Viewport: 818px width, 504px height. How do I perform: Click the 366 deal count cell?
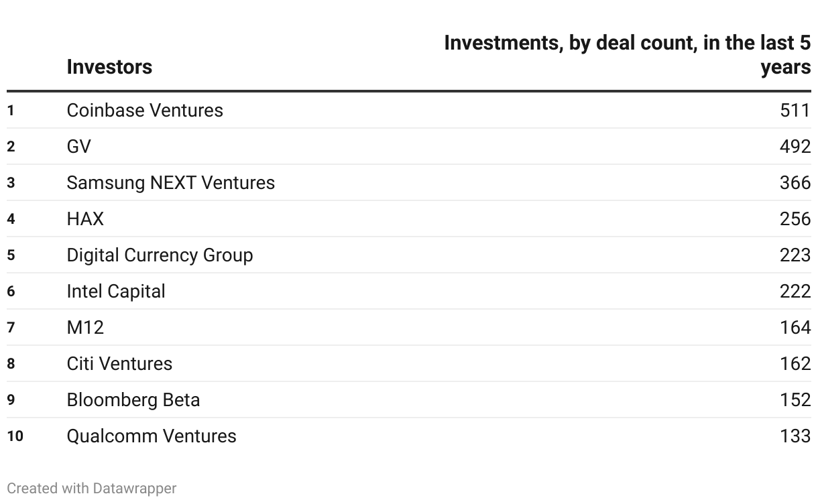coord(795,182)
